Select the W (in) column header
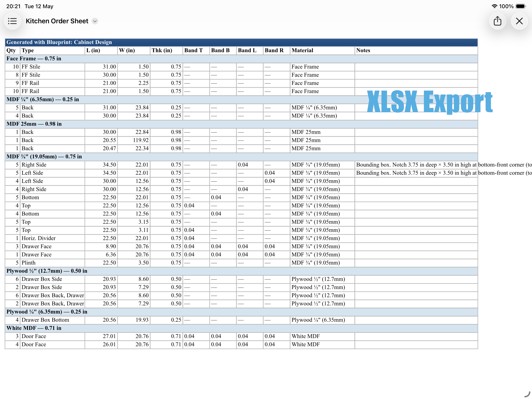This screenshot has width=532, height=399. tap(134, 50)
